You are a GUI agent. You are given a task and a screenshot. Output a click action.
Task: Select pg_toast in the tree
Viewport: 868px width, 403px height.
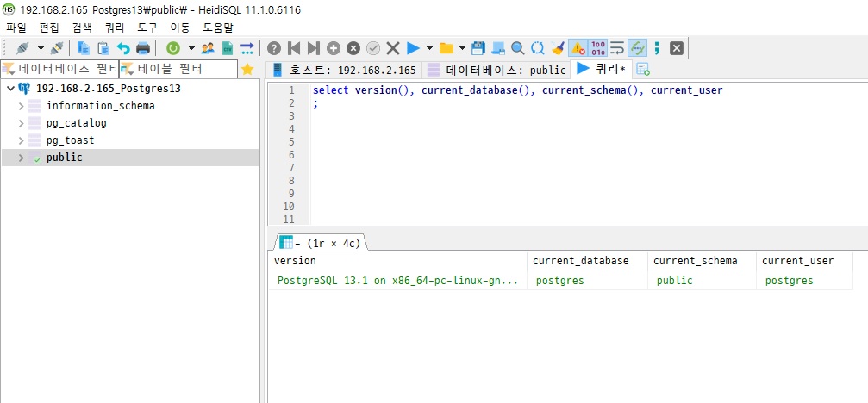pos(71,140)
